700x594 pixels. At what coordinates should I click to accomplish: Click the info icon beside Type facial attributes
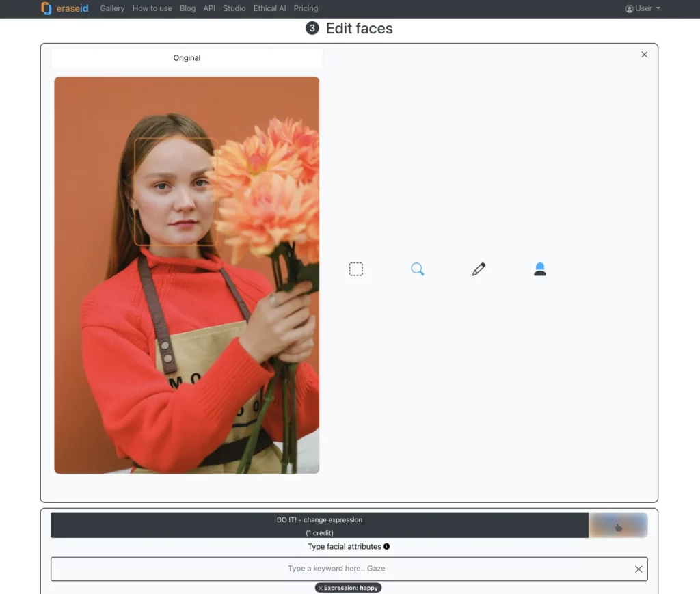[387, 547]
